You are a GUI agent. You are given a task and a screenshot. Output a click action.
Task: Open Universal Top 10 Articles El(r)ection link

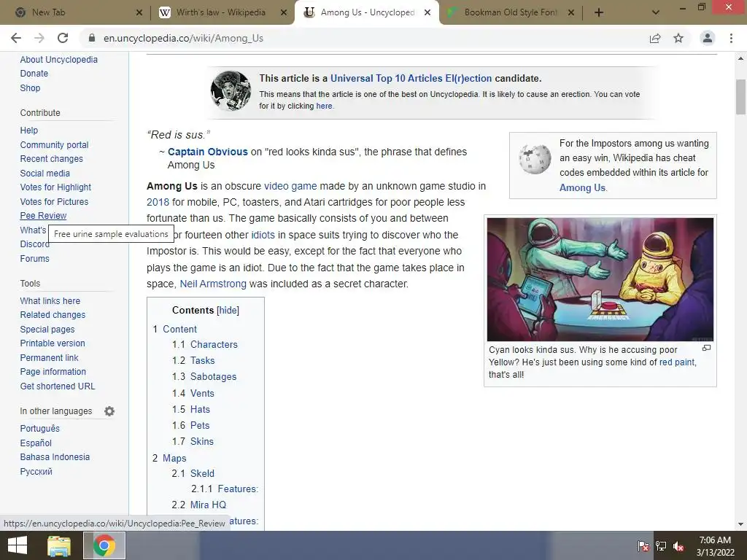[411, 78]
